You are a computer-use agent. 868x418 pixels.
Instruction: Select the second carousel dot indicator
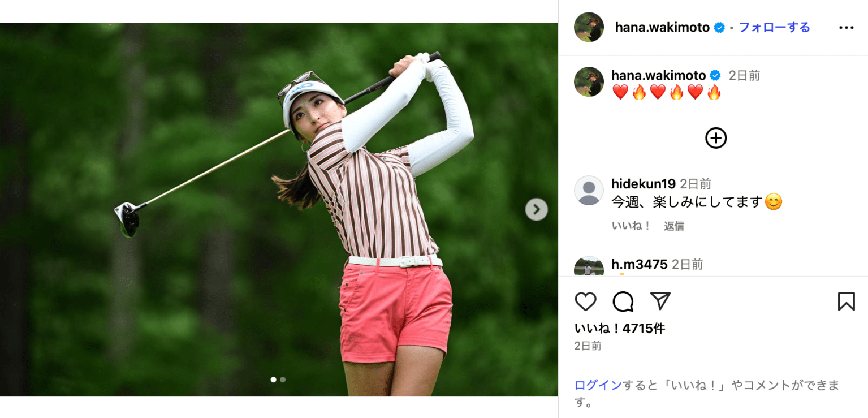click(x=283, y=380)
